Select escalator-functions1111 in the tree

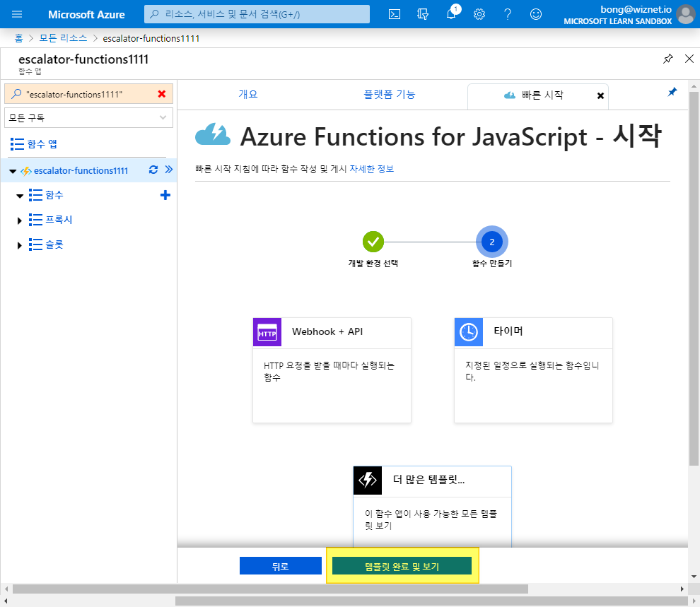(81, 170)
